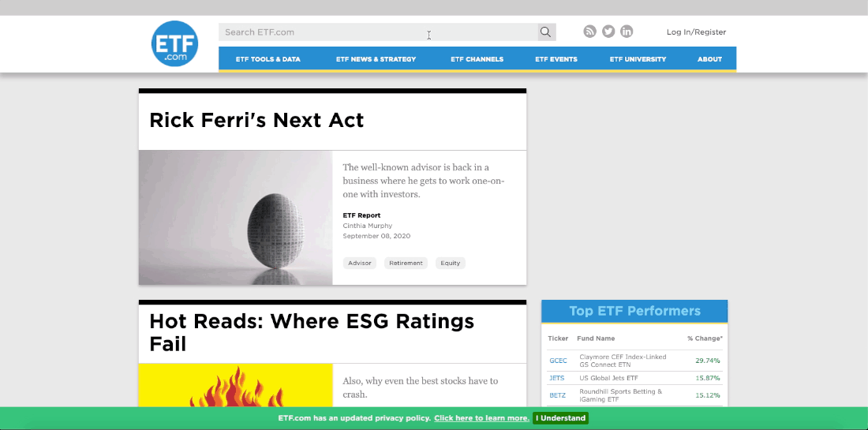Open ETF Events menu
This screenshot has width=868, height=430.
point(556,59)
